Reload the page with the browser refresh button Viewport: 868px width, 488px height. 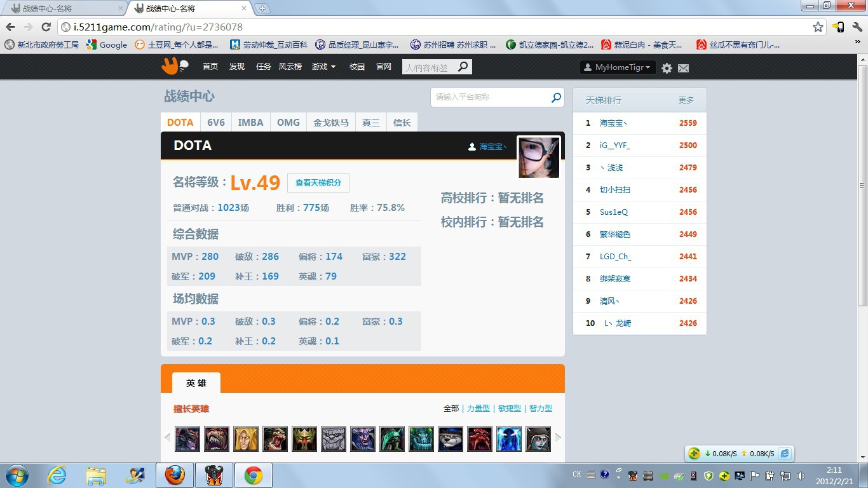pos(46,27)
